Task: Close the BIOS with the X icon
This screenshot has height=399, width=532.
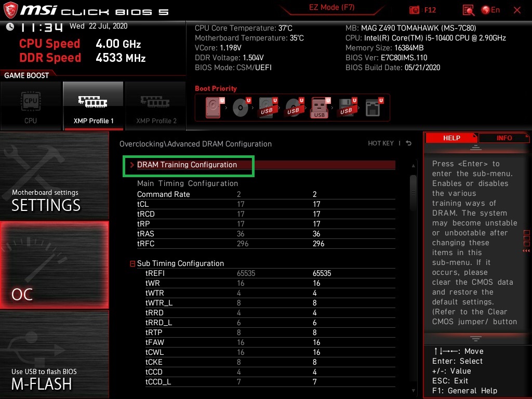Action: coord(517,10)
